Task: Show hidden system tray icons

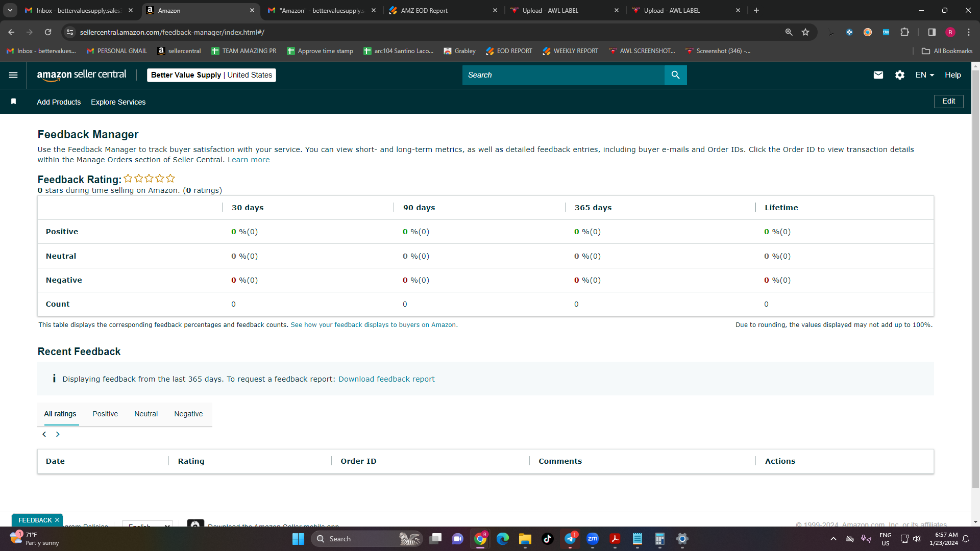Action: (x=834, y=539)
